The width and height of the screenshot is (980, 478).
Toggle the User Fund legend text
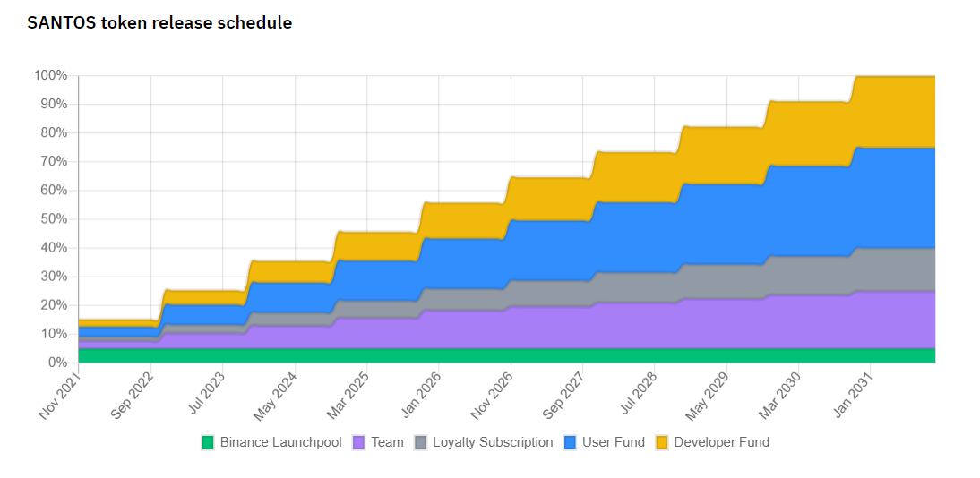[x=613, y=442]
